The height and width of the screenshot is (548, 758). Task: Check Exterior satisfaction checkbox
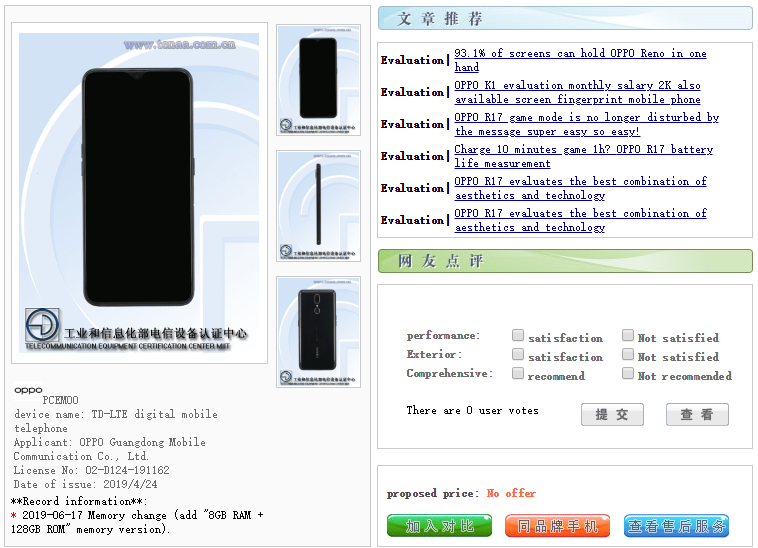[x=518, y=355]
